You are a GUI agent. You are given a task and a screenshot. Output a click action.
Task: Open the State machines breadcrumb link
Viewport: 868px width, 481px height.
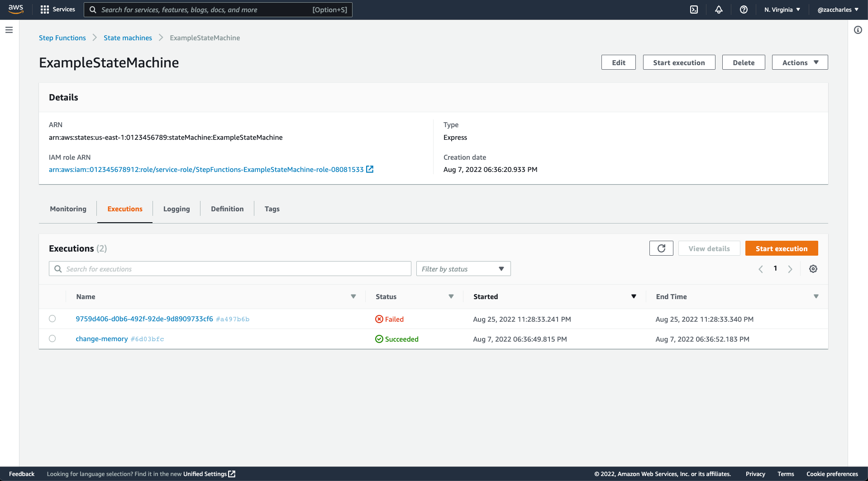click(x=128, y=38)
